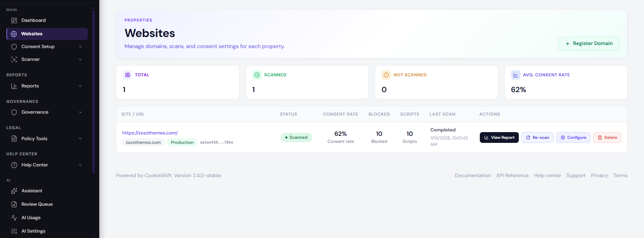Viewport: 644px width, 238px height.
Task: Open the Review Queue menu item
Action: (47, 204)
